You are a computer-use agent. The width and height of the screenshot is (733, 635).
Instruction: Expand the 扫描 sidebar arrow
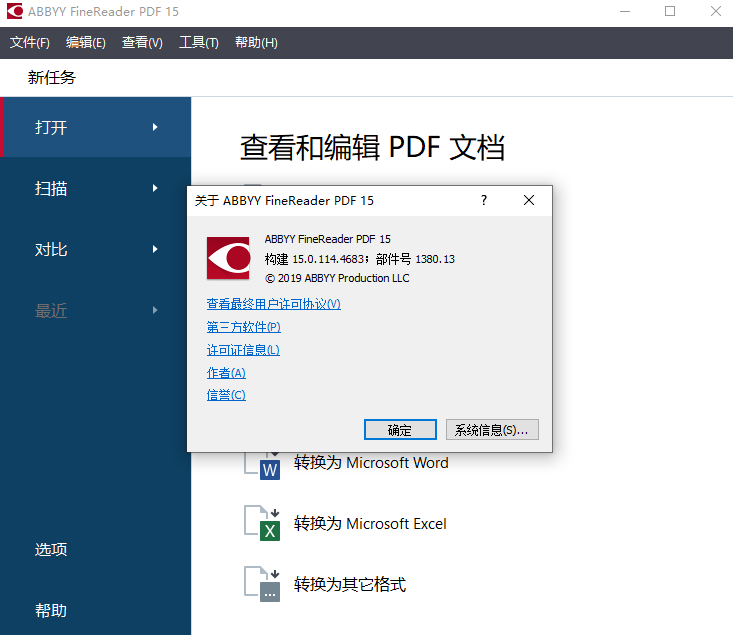tap(155, 188)
